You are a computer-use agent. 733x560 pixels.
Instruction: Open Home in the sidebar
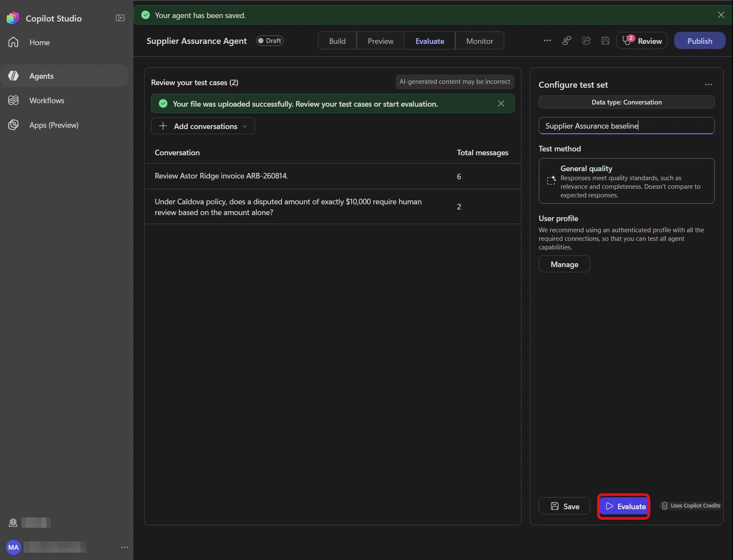tap(65, 42)
